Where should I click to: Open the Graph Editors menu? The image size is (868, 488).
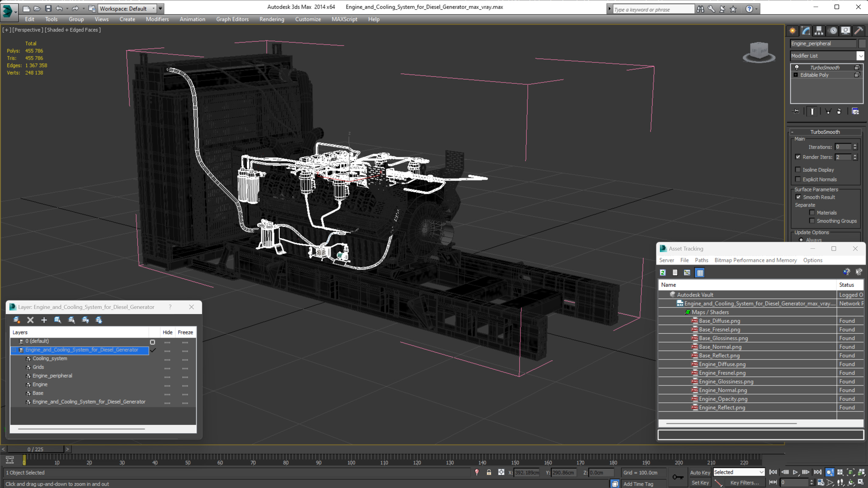[232, 19]
